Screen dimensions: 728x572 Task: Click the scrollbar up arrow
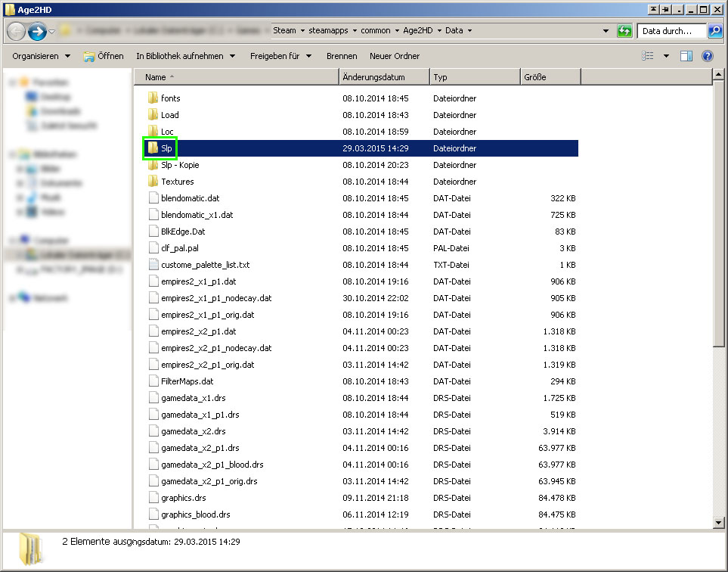pyautogui.click(x=718, y=74)
